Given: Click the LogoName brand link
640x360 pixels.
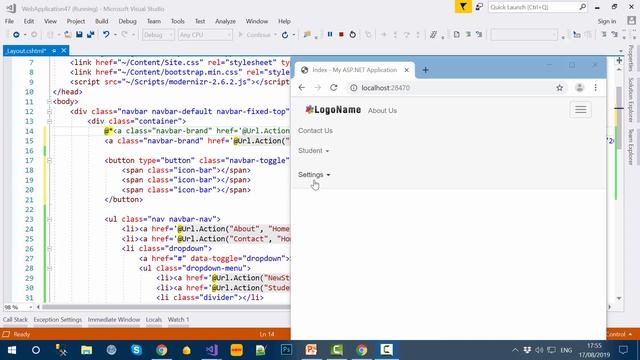Looking at the screenshot, I should coord(333,110).
